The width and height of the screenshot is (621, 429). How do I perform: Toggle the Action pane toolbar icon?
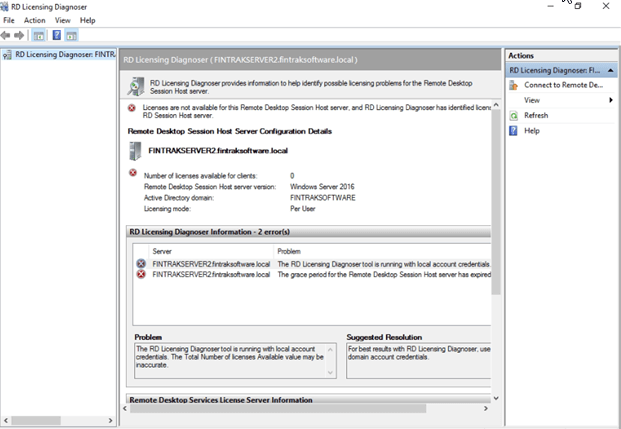click(x=70, y=35)
